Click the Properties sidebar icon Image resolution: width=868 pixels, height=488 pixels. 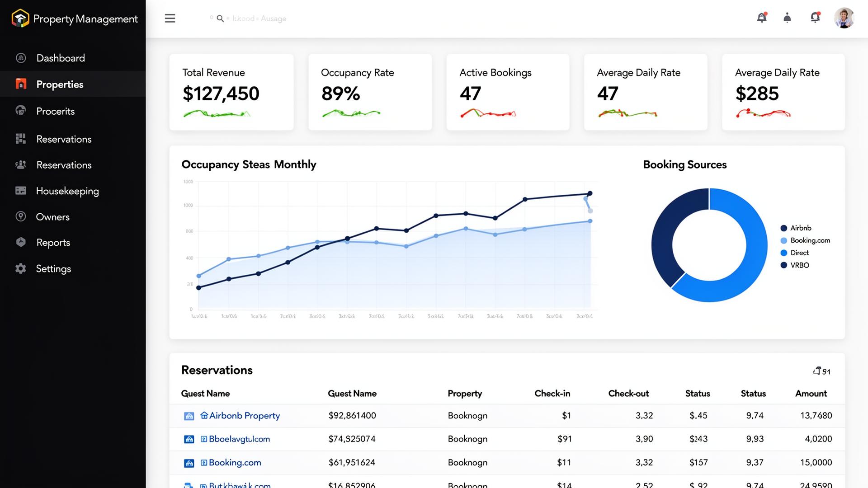point(21,84)
